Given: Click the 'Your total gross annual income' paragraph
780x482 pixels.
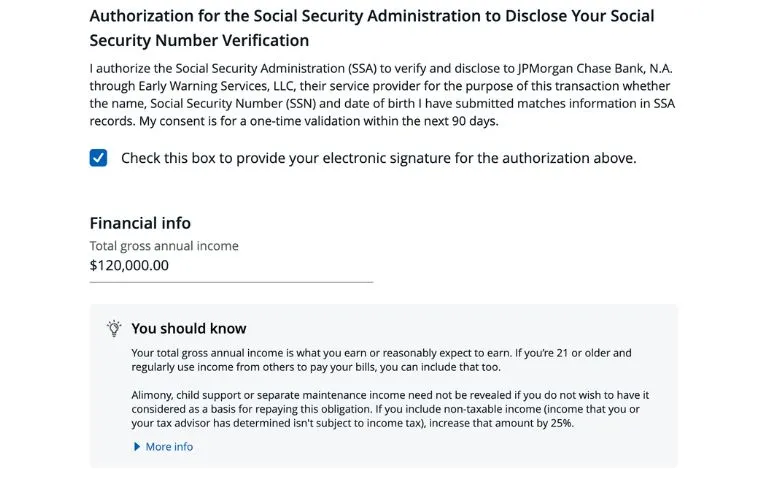Looking at the screenshot, I should pyautogui.click(x=381, y=360).
